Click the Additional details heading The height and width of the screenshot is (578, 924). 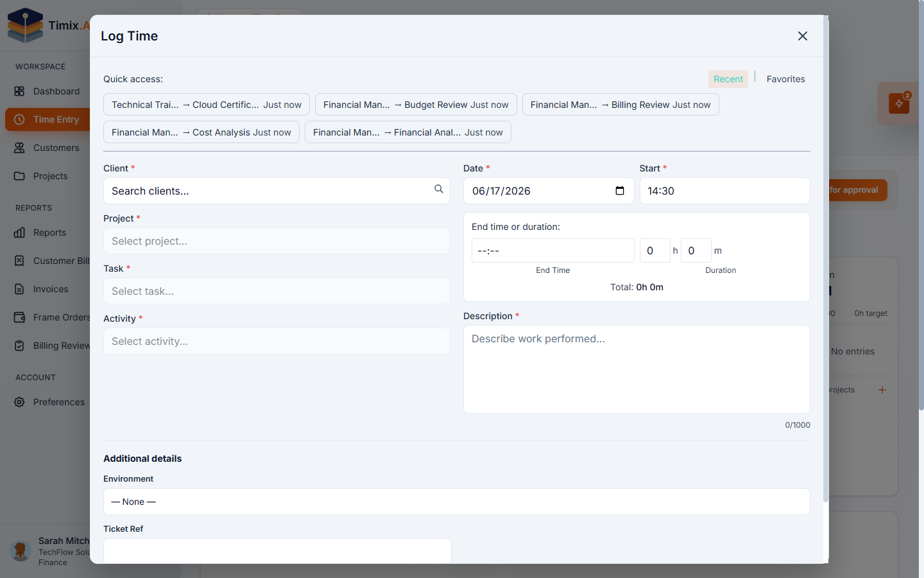(x=142, y=459)
